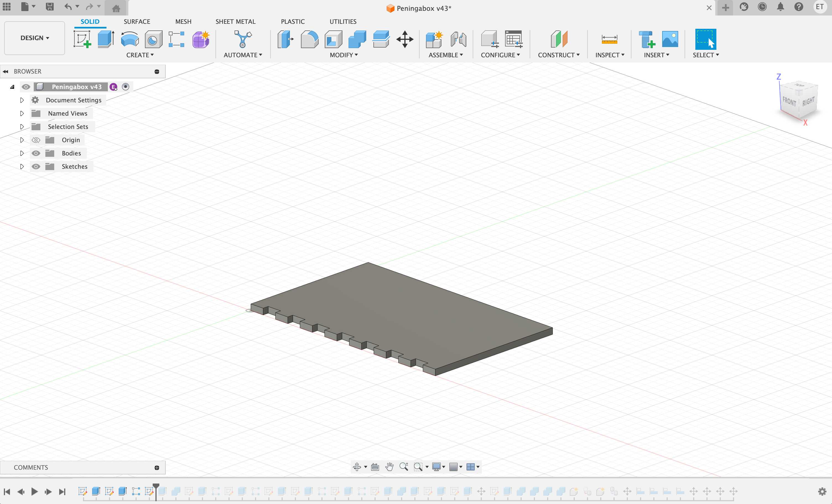Viewport: 832px width, 504px height.
Task: Toggle the activate component radio button
Action: click(126, 87)
